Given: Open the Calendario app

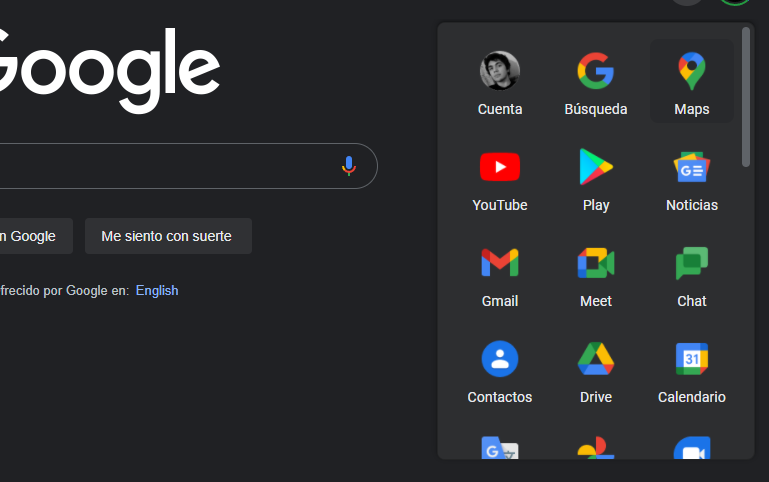Looking at the screenshot, I should pos(692,370).
